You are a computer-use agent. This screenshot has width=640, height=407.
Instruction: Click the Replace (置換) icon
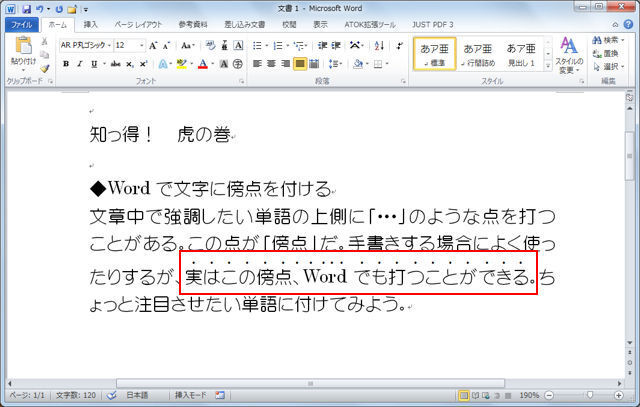(x=606, y=53)
